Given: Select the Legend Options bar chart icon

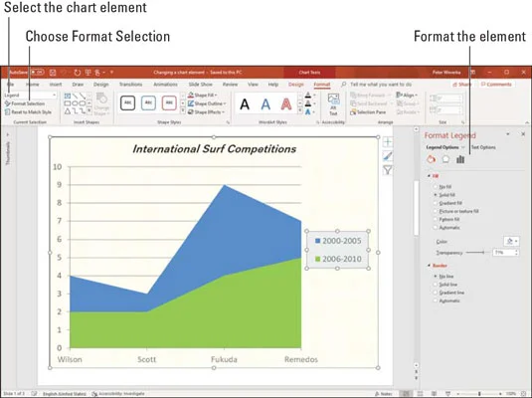Looking at the screenshot, I should coord(460,159).
